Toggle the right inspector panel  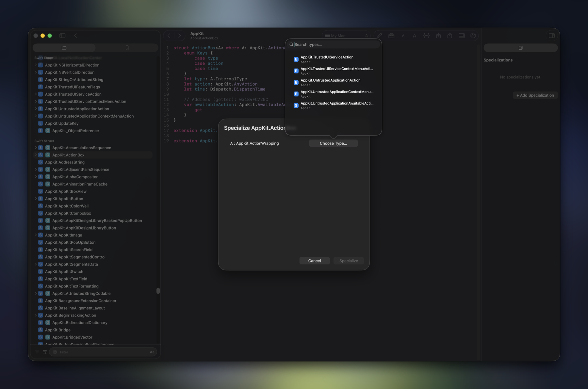[x=552, y=36]
